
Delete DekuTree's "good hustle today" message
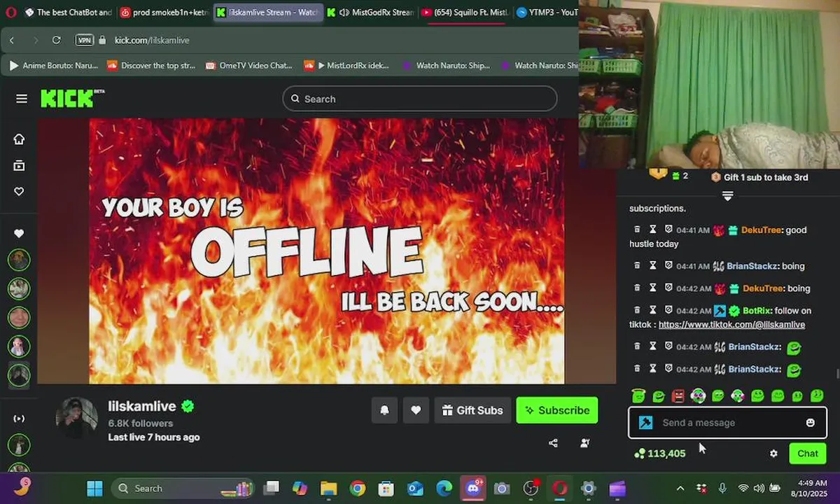637,230
